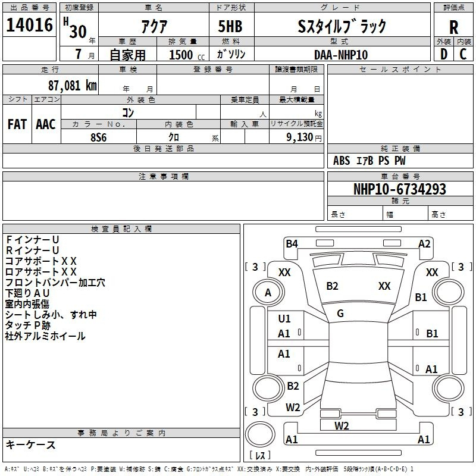The height and width of the screenshot is (476, 476).
Task: Click the interior grade C
Action: pos(463,54)
